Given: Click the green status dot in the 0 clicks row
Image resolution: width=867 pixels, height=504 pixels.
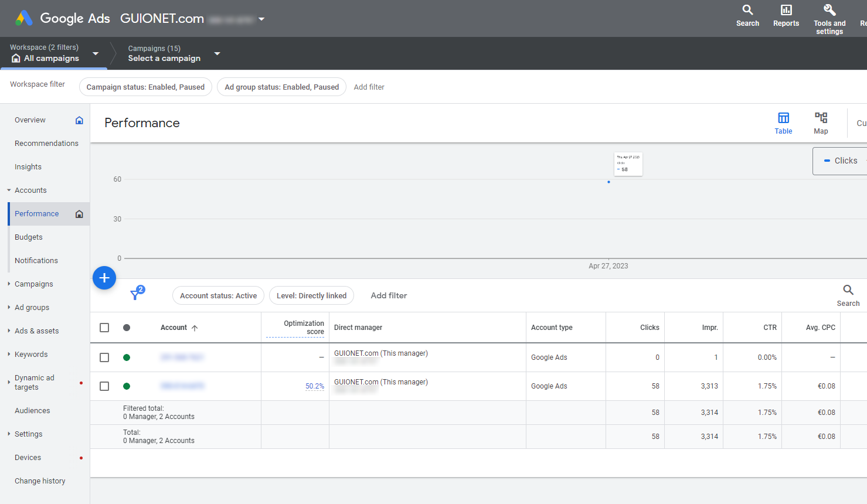Looking at the screenshot, I should pos(127,357).
